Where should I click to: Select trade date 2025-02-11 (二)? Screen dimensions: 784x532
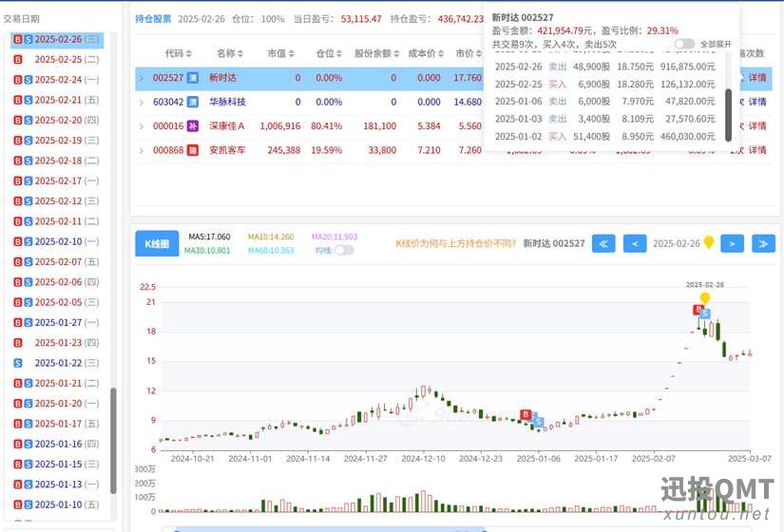pos(67,221)
